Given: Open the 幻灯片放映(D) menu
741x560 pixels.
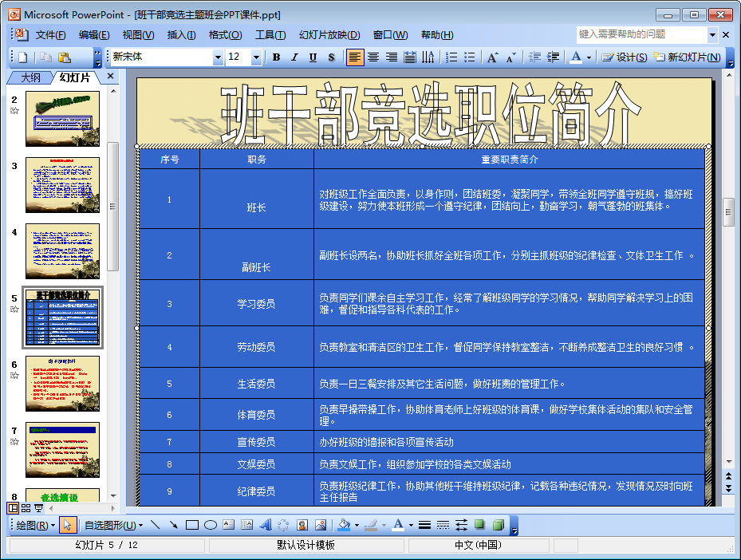Looking at the screenshot, I should pyautogui.click(x=330, y=35).
